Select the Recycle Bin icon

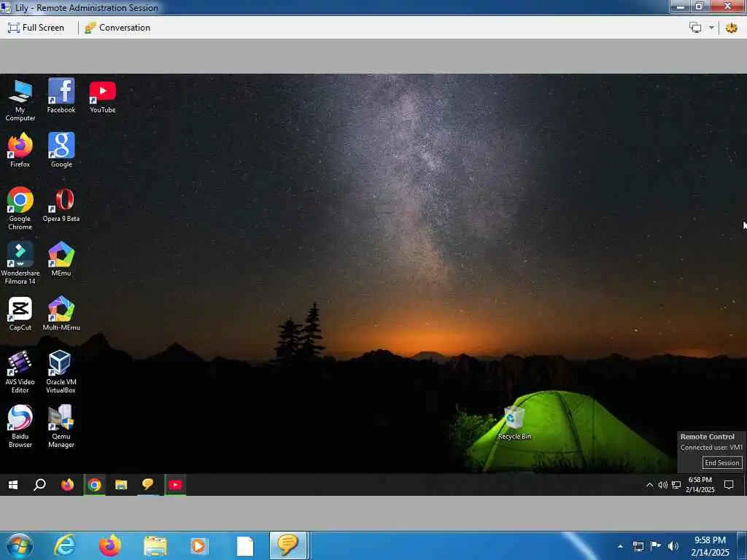[514, 423]
